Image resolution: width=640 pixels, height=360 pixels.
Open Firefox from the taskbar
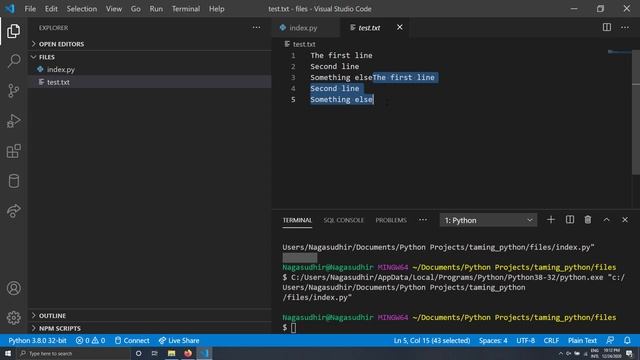click(x=188, y=353)
